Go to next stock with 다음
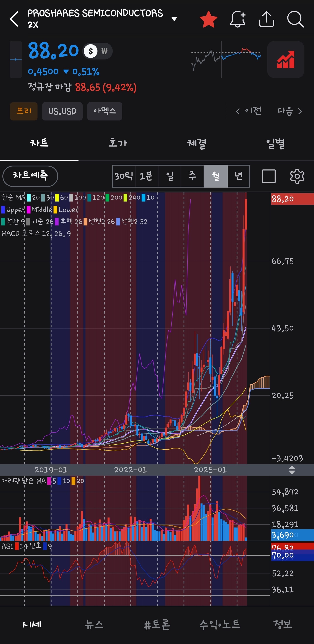This screenshot has width=314, height=644. click(290, 111)
